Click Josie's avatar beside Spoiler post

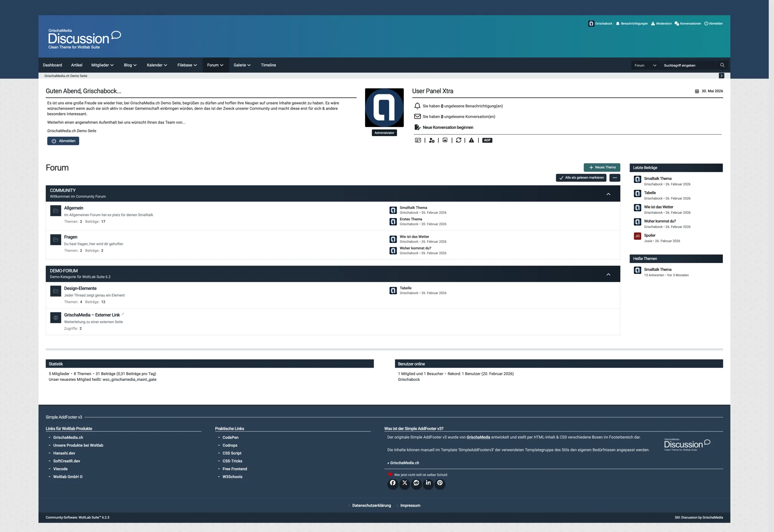coord(637,236)
